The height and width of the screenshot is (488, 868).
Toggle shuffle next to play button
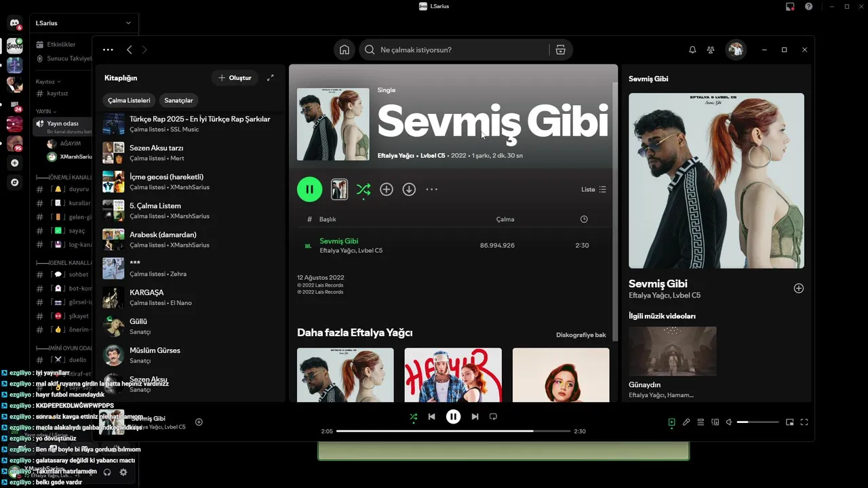(363, 190)
